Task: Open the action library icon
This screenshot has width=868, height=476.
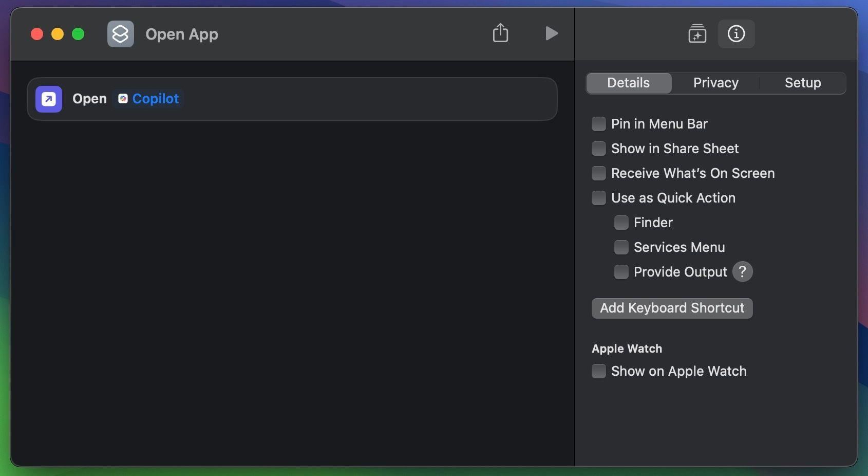Action: 697,34
